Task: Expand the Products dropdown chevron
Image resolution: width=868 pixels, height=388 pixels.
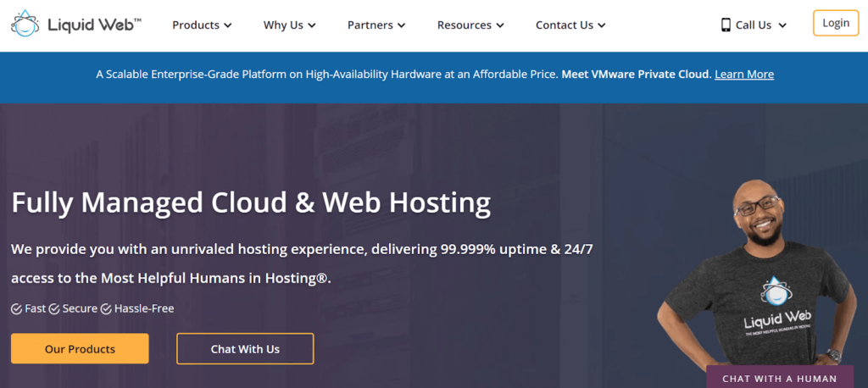Action: [x=227, y=25]
